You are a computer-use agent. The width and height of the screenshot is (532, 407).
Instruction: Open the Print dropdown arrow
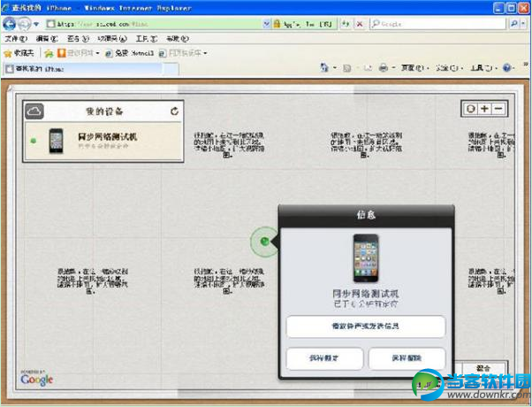click(393, 68)
